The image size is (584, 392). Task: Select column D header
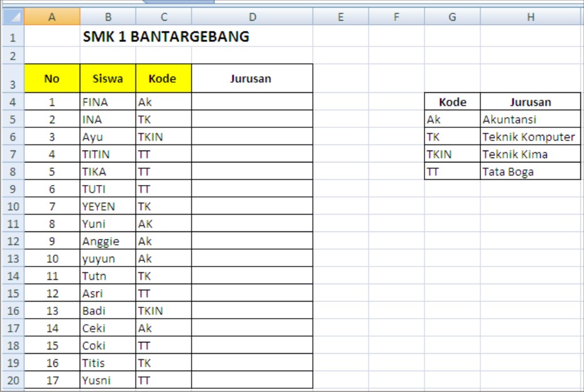point(252,18)
